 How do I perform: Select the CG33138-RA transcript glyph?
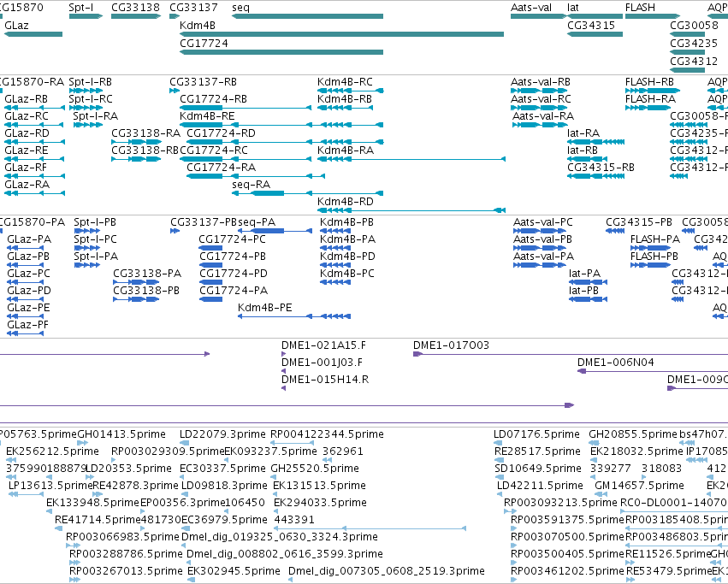tap(136, 142)
